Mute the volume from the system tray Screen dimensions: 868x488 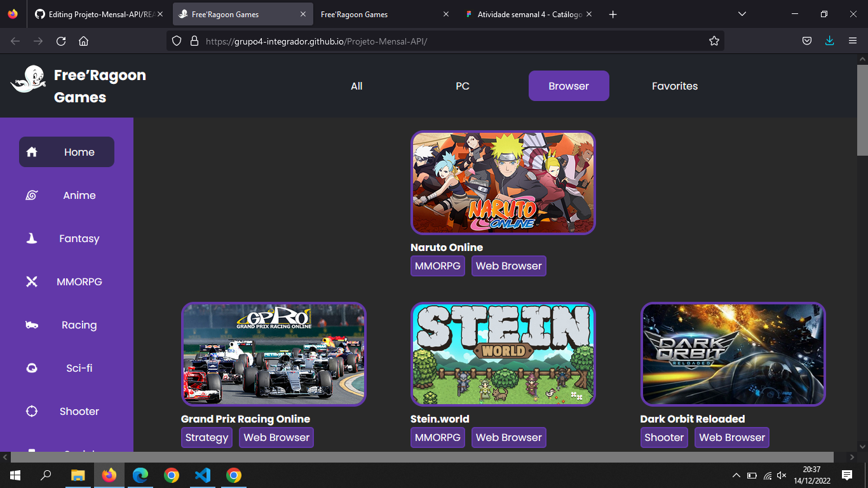click(x=781, y=475)
